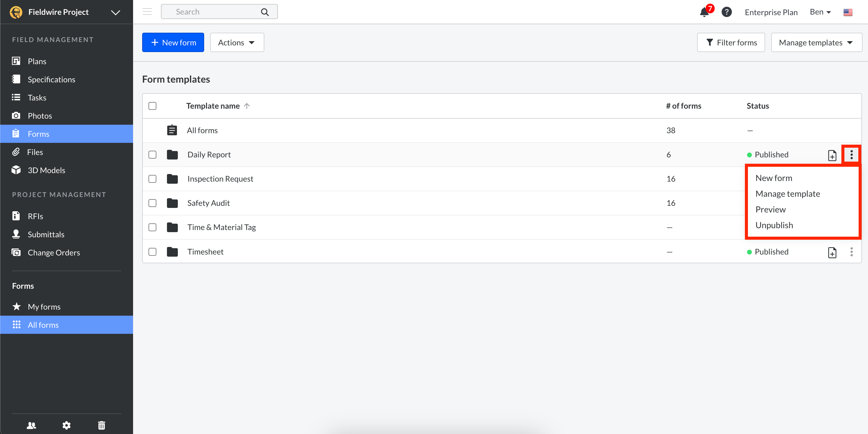Click US flag language icon
The width and height of the screenshot is (868, 434).
pyautogui.click(x=848, y=12)
